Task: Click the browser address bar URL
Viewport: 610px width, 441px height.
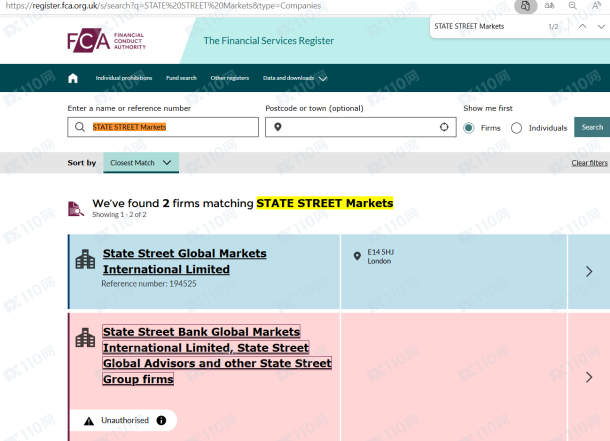Action: point(163,5)
